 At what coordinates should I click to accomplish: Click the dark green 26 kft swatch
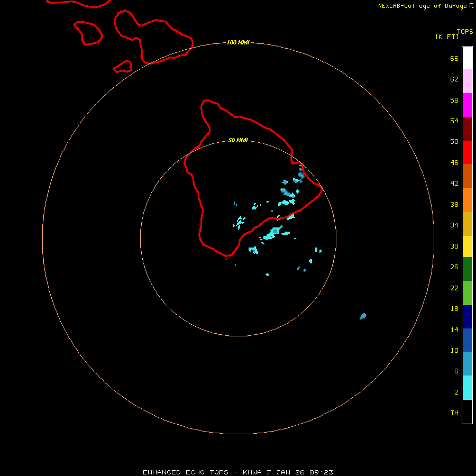pos(467,269)
